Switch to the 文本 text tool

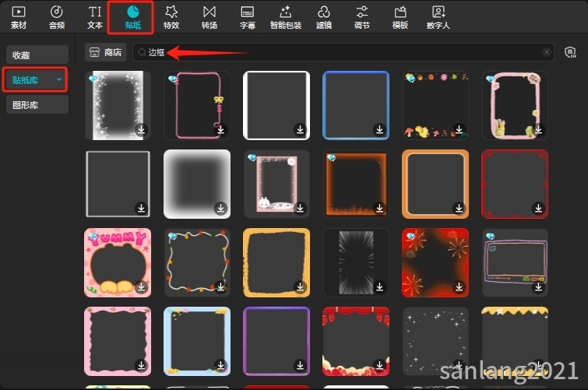click(x=95, y=17)
